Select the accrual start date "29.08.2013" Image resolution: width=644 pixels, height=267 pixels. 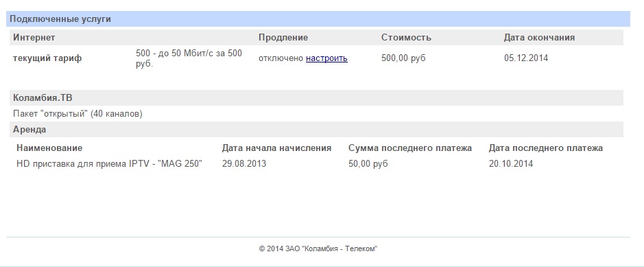(x=244, y=164)
